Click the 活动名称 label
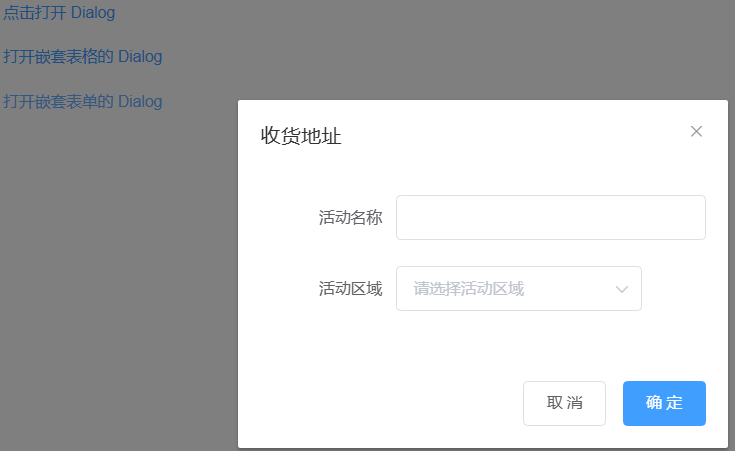 [351, 218]
